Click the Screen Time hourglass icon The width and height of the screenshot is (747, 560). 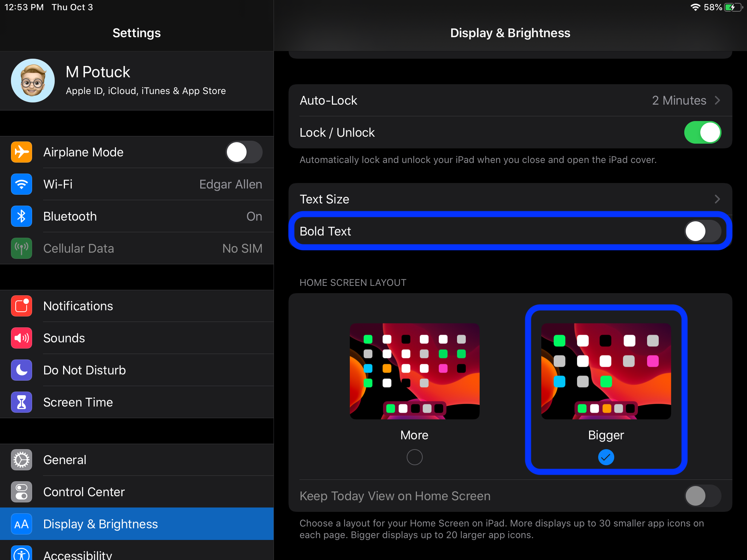(x=22, y=402)
